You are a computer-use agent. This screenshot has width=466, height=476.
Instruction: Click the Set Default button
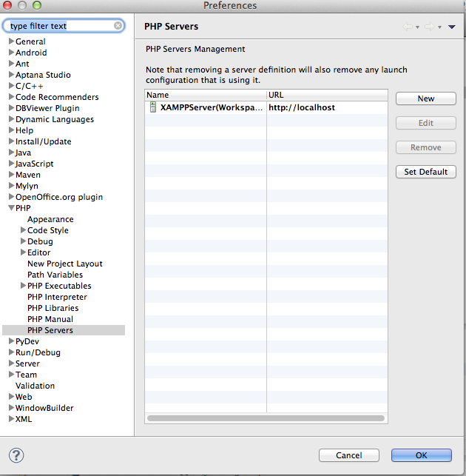pos(425,172)
